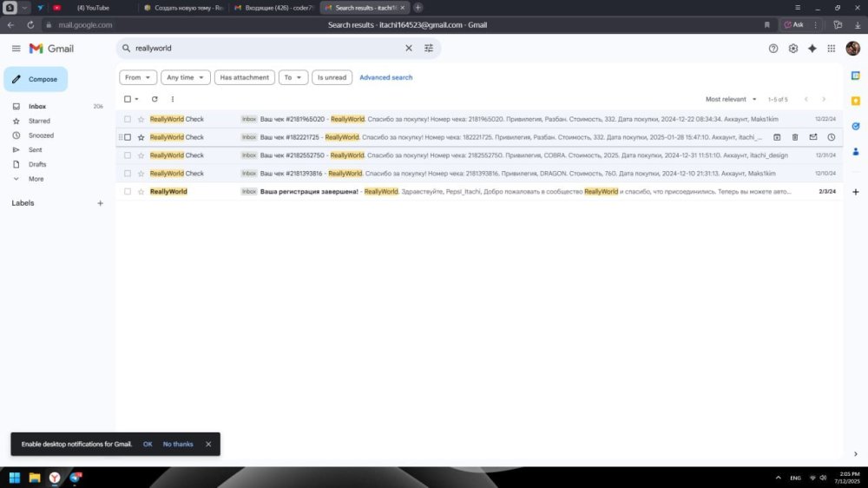Open Google Keep side panel icon

(856, 101)
